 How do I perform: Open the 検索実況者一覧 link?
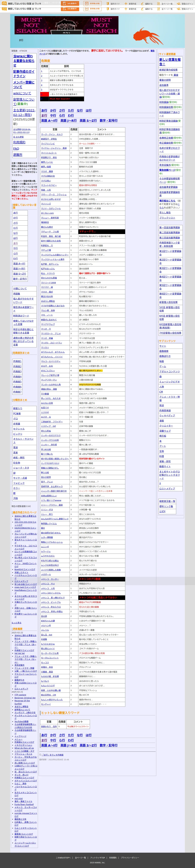(167, 501)
